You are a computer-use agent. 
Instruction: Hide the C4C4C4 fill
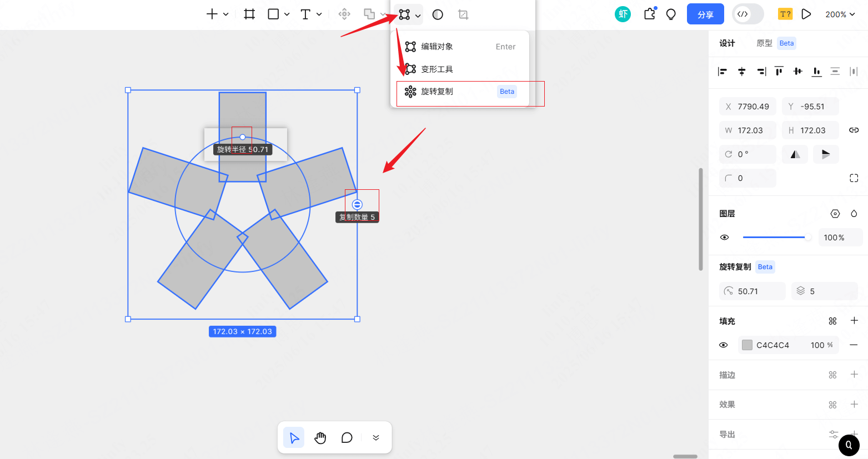coord(723,345)
